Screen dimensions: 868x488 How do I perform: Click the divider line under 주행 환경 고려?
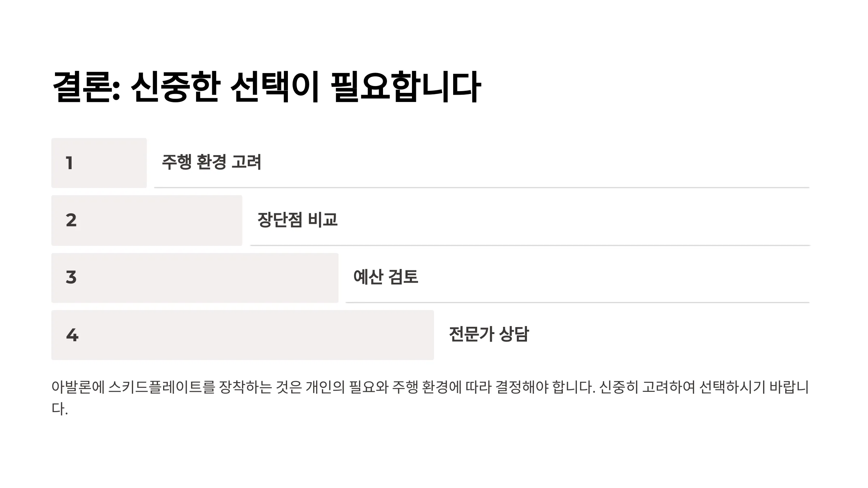pos(482,188)
